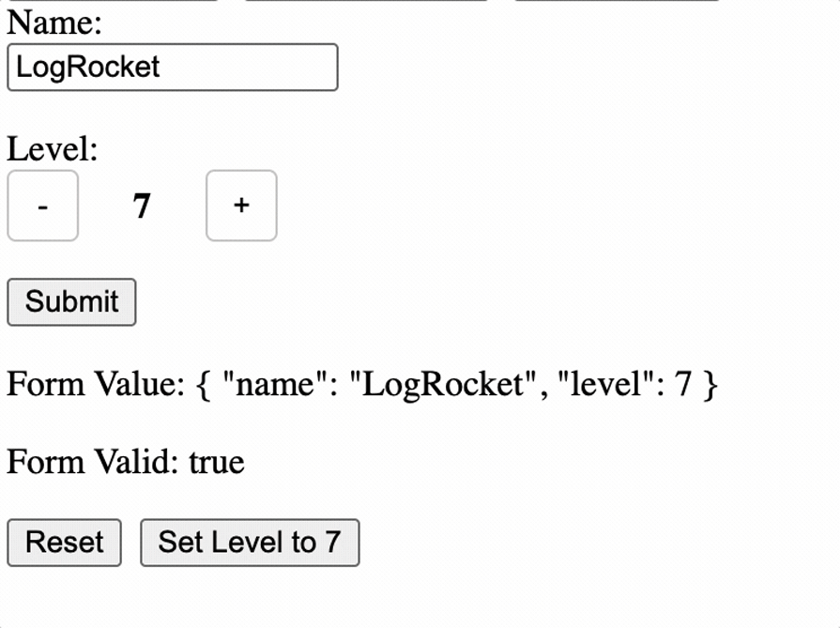Click "LogRocket" in the Form Value JSON

442,384
